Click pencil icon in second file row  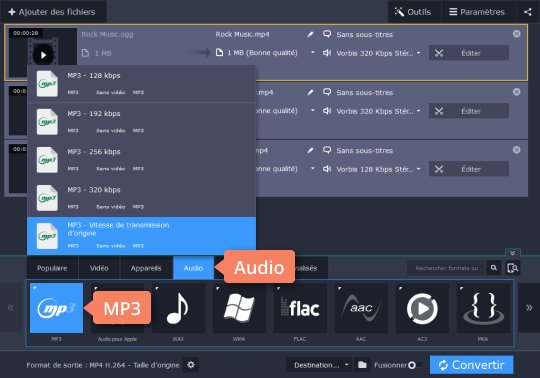coord(310,92)
